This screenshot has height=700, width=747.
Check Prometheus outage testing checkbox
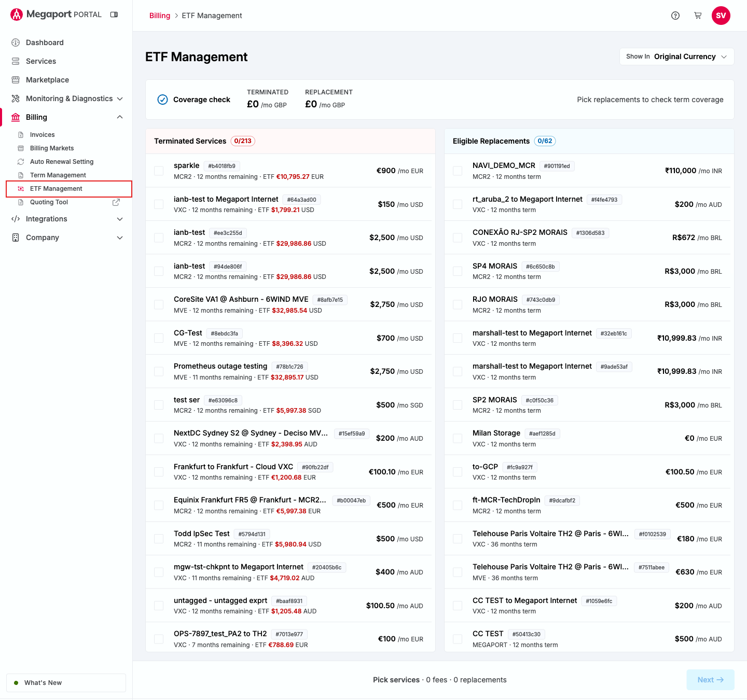[x=159, y=371]
